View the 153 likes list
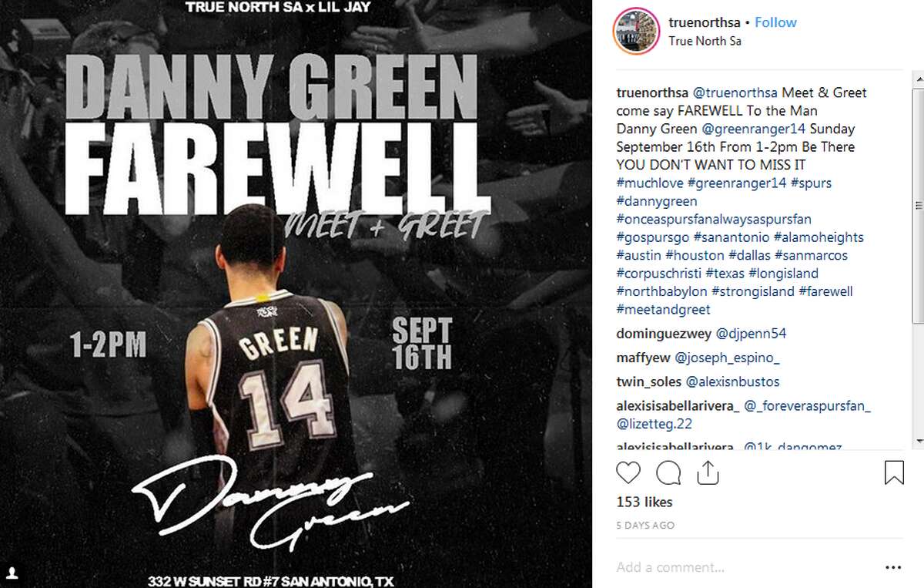 tap(644, 502)
